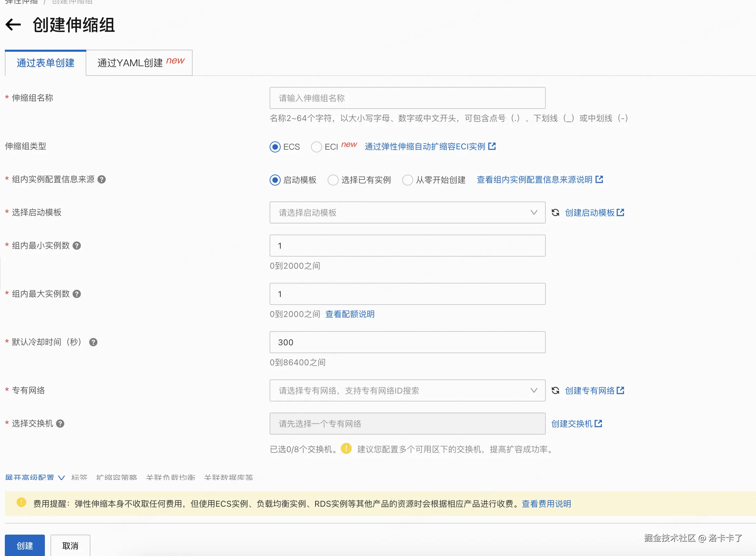Refresh the 专有网络 VPC list
Viewport: 756px width, 556px height.
pyautogui.click(x=555, y=390)
